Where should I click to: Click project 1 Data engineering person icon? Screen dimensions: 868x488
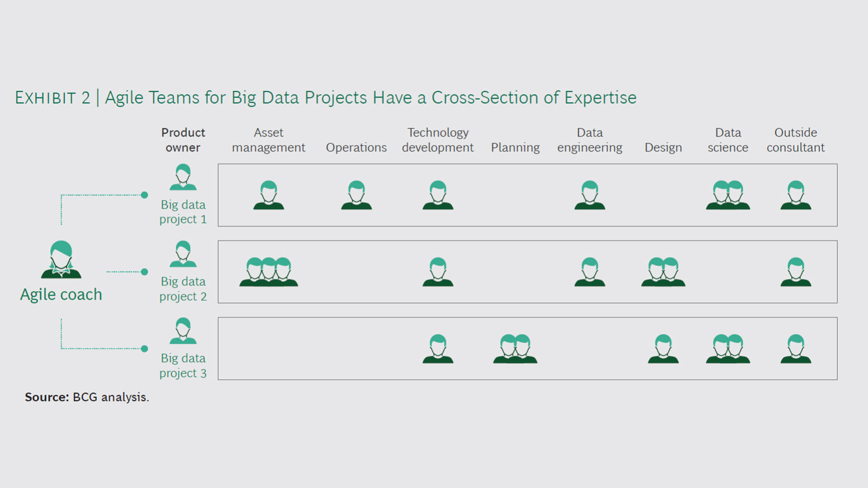pos(590,195)
